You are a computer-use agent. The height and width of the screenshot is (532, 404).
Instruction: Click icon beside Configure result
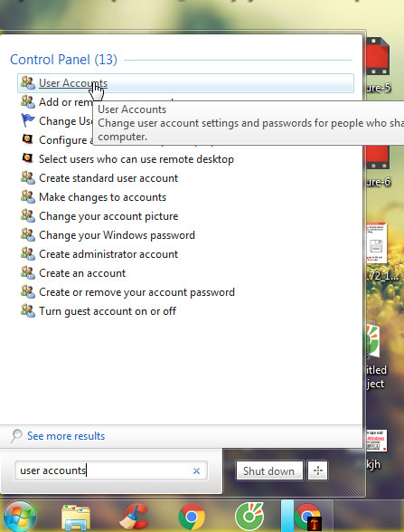(28, 139)
